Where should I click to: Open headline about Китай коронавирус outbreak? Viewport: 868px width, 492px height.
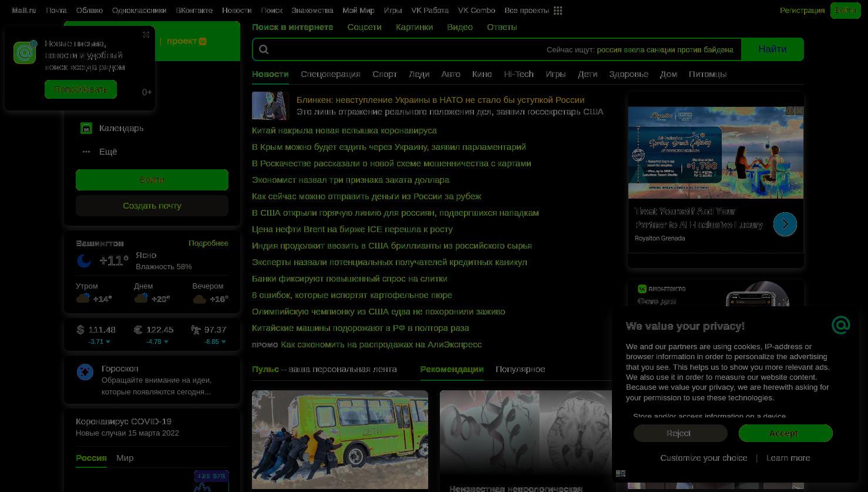pyautogui.click(x=344, y=130)
